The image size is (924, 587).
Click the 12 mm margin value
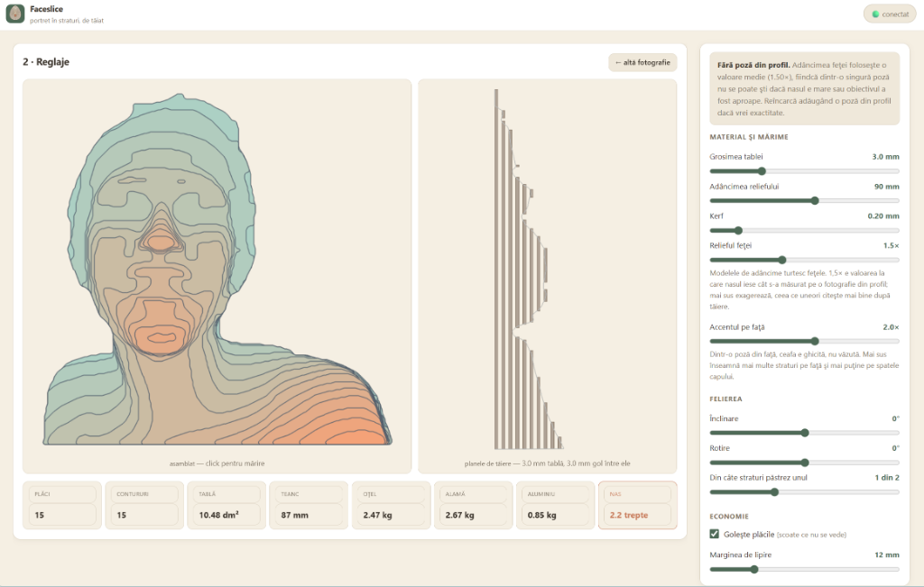(887, 555)
